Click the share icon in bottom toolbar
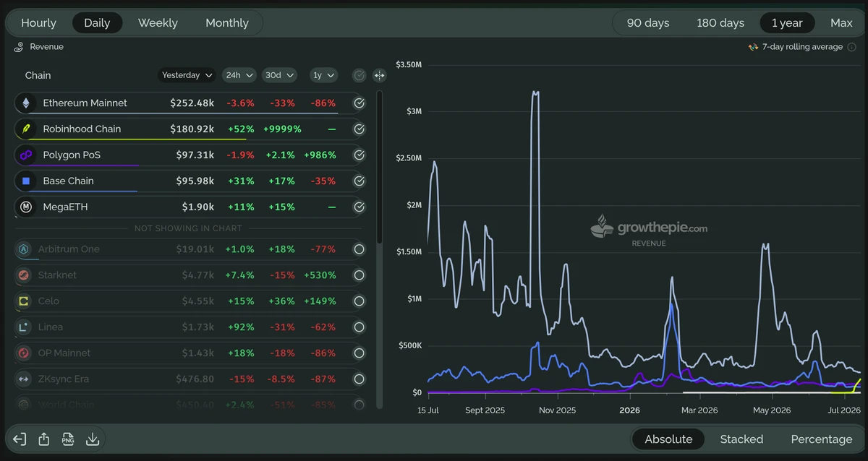This screenshot has height=461, width=868. coord(44,439)
